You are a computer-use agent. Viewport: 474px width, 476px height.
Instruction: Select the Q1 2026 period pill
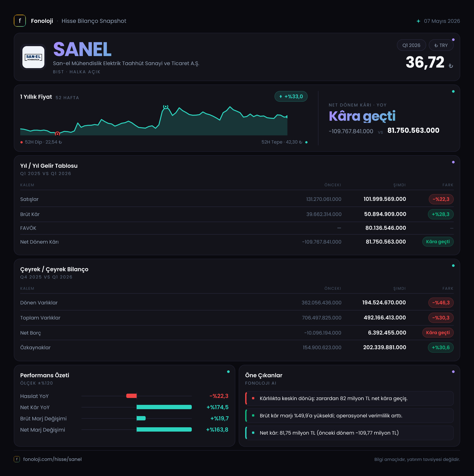411,45
